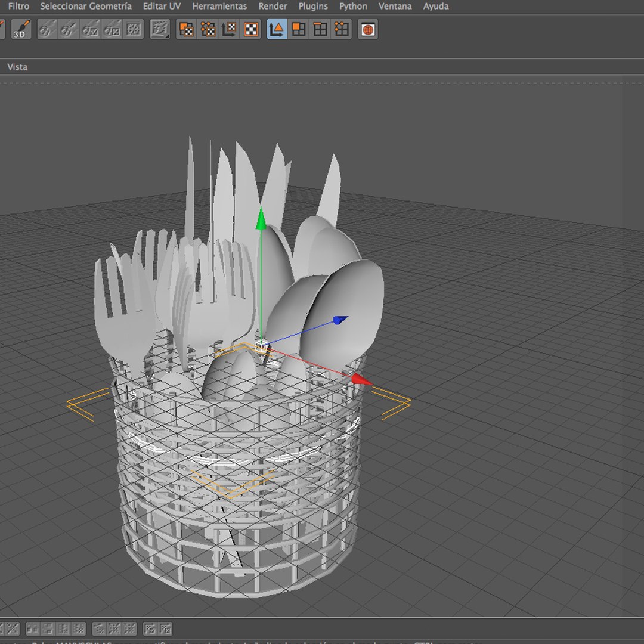Open the Vista viewport menu

(17, 67)
